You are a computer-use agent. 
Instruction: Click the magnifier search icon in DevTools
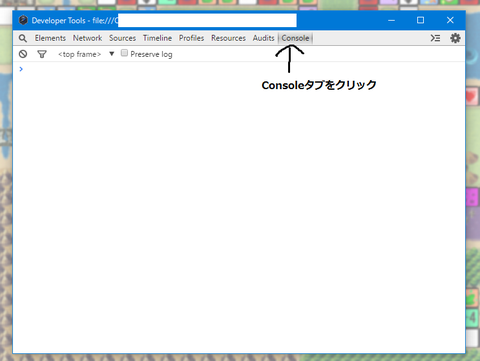[x=23, y=38]
